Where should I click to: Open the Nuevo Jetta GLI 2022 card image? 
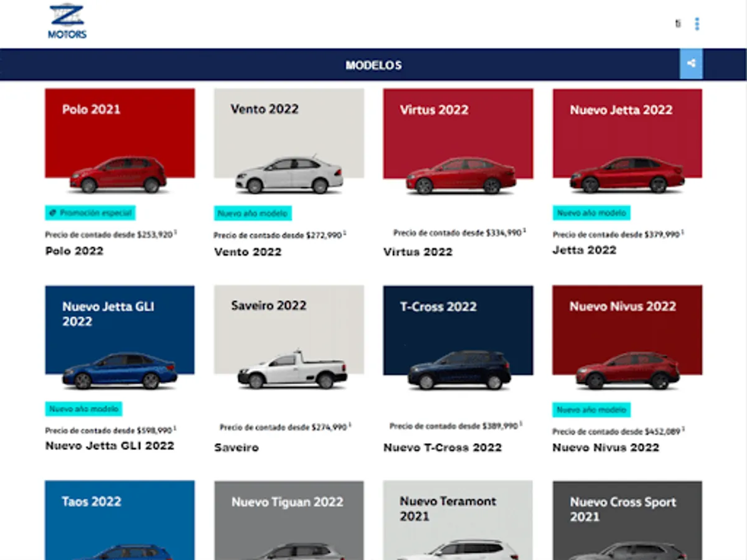pos(120,338)
